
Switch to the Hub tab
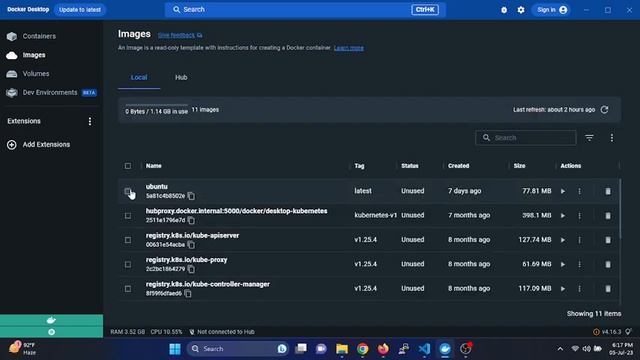(x=181, y=78)
